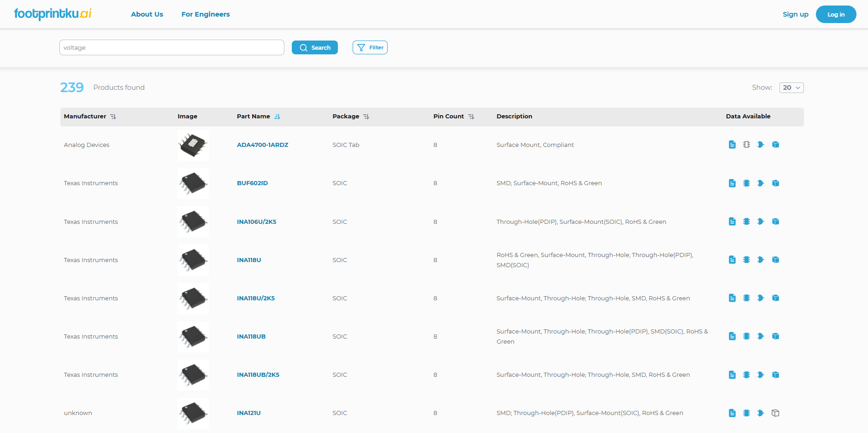Open the About Us menu
Image resolution: width=868 pixels, height=433 pixels.
(x=147, y=14)
